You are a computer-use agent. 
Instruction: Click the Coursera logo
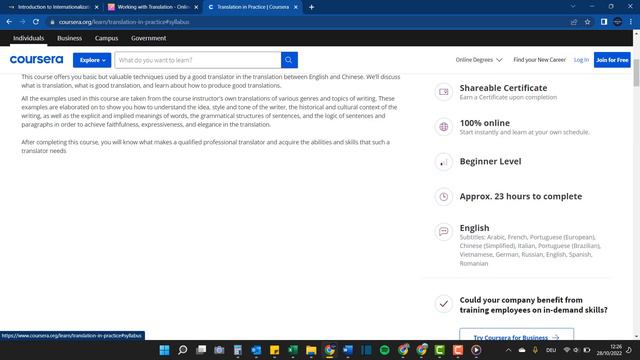coord(36,60)
